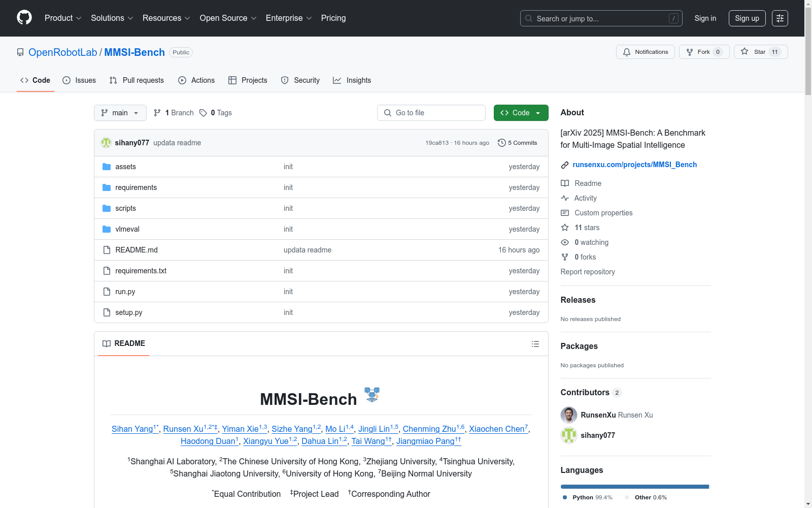Screen dimensions: 812x508
Task: Switch to the Issues tab
Action: click(x=79, y=80)
